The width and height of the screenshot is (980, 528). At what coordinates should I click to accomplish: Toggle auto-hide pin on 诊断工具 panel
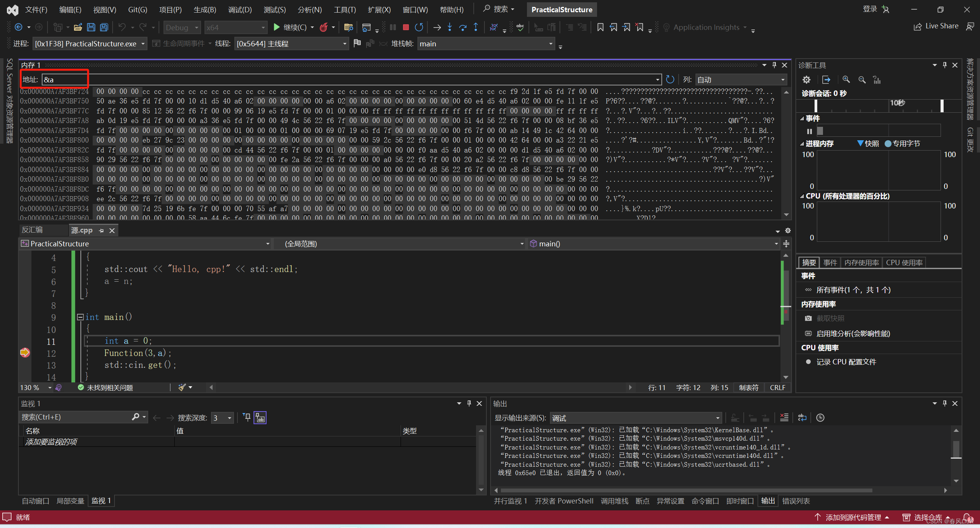[945, 65]
